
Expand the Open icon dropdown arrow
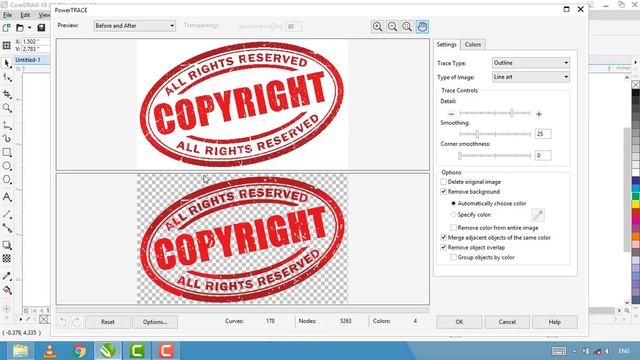[29, 28]
